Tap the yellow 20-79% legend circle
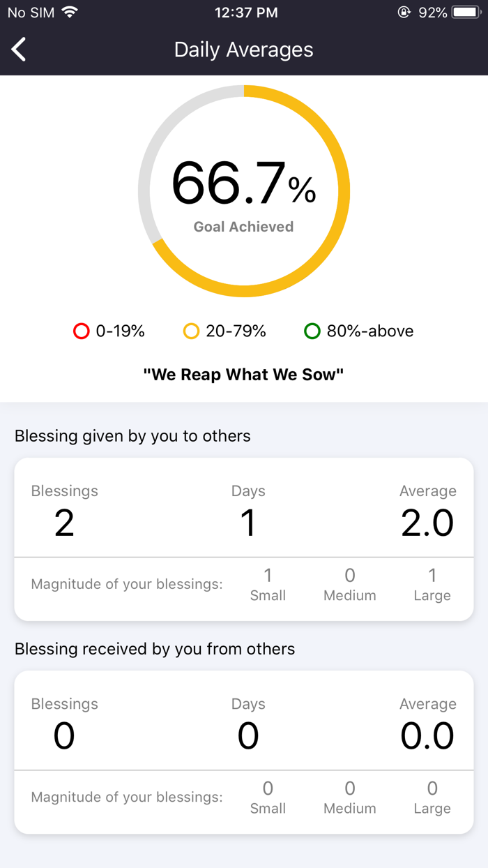The image size is (488, 868). coord(191,331)
